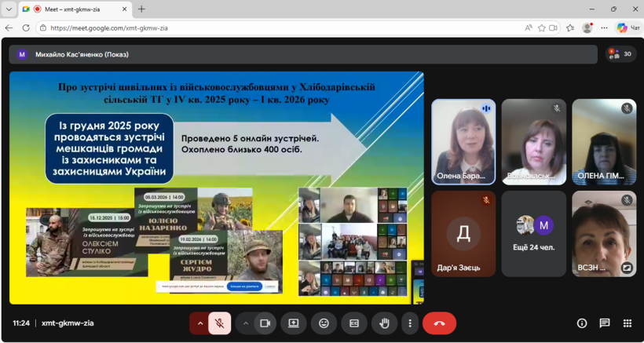
Task: Select Дар'я Заєць participant tile
Action: pos(463,233)
